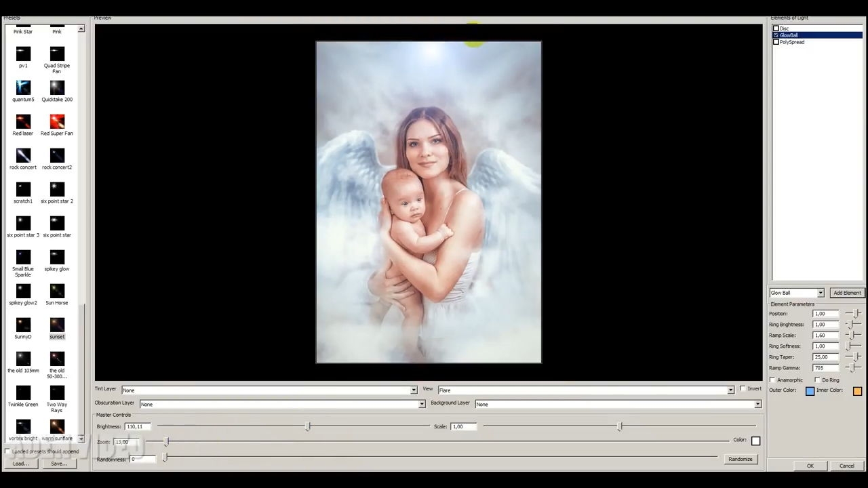The width and height of the screenshot is (868, 488).
Task: Click the Zoom slider handle
Action: [167, 442]
